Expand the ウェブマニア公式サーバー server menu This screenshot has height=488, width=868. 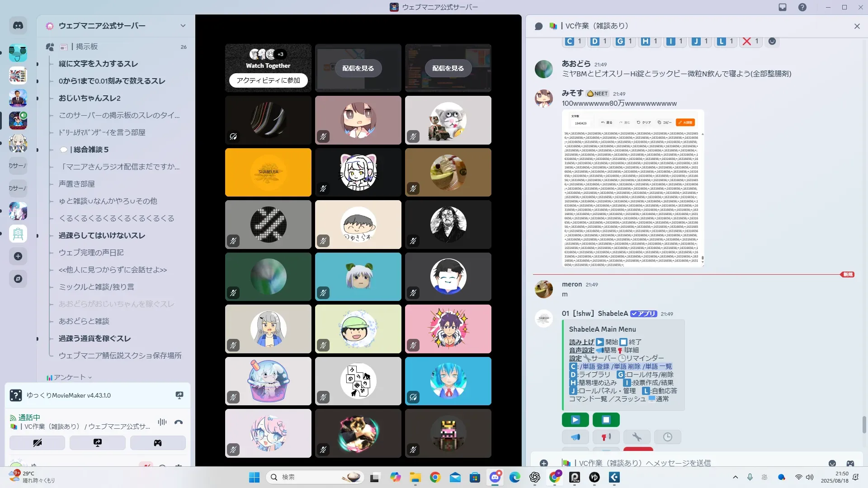(x=183, y=26)
